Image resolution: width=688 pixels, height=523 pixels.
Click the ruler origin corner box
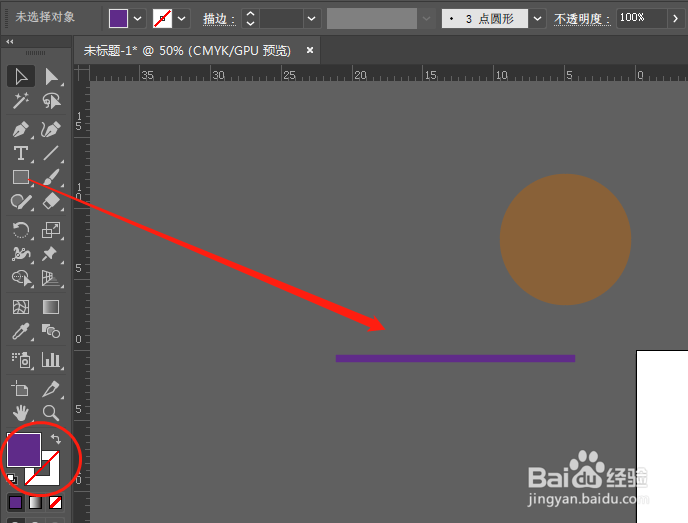click(x=82, y=73)
